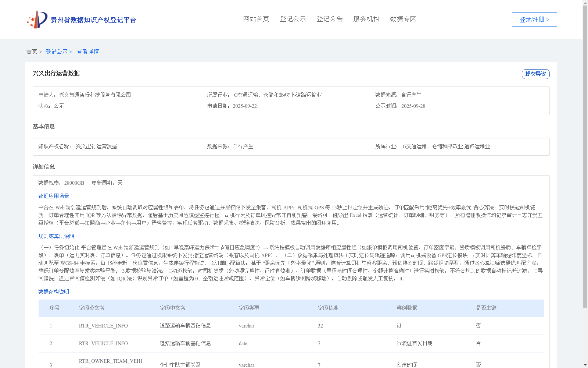Click the 登录/注册 button

point(534,20)
